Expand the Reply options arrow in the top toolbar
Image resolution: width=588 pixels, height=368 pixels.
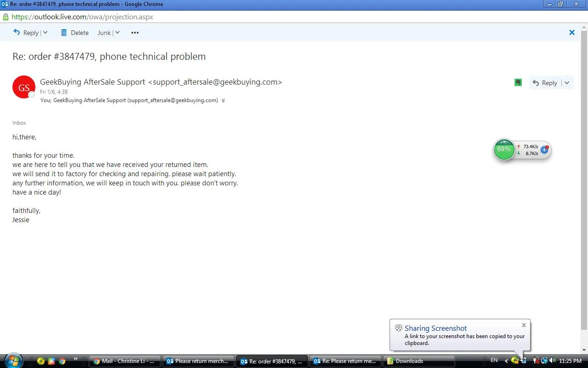[x=45, y=33]
